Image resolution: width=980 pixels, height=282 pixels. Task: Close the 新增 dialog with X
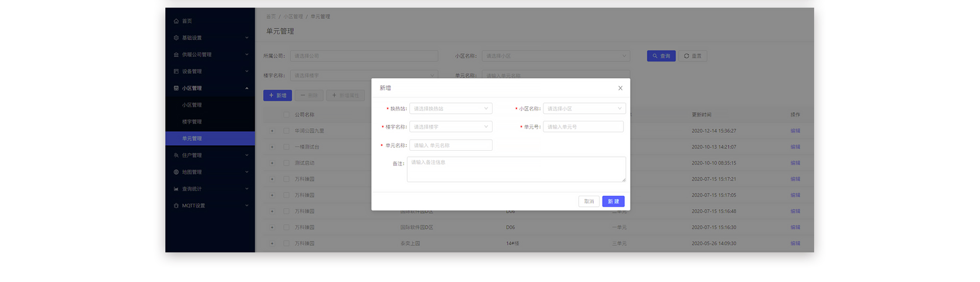click(620, 88)
